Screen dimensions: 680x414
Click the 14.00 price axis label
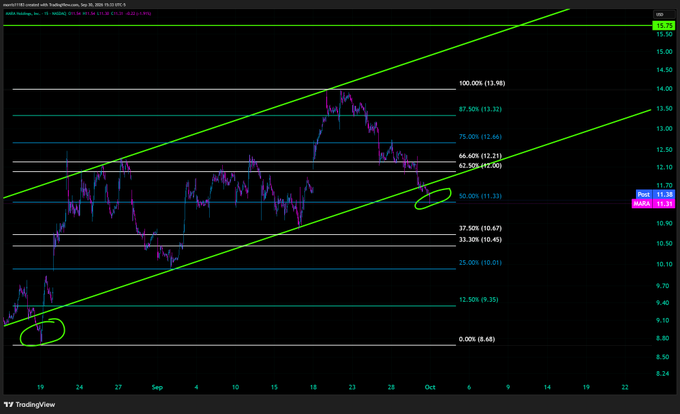[x=664, y=89]
